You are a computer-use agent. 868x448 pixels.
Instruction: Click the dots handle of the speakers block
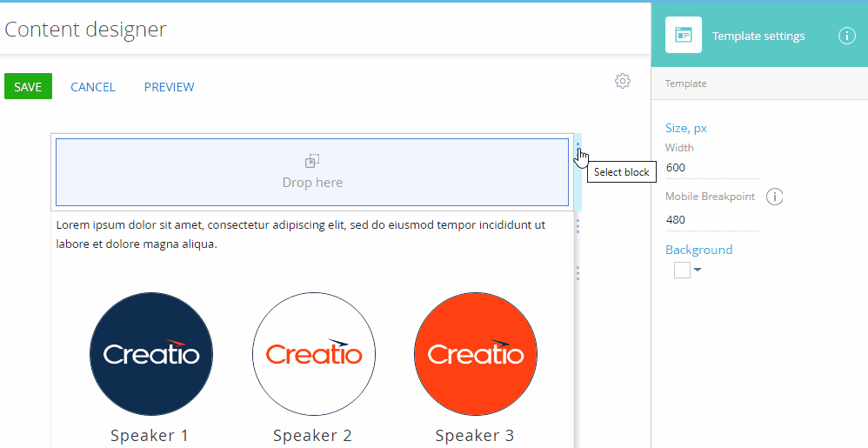[578, 273]
